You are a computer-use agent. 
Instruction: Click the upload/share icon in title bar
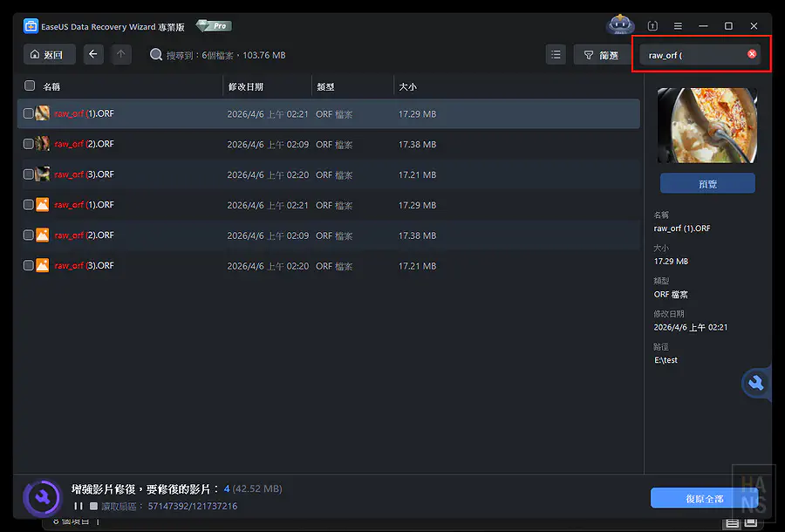pos(652,26)
